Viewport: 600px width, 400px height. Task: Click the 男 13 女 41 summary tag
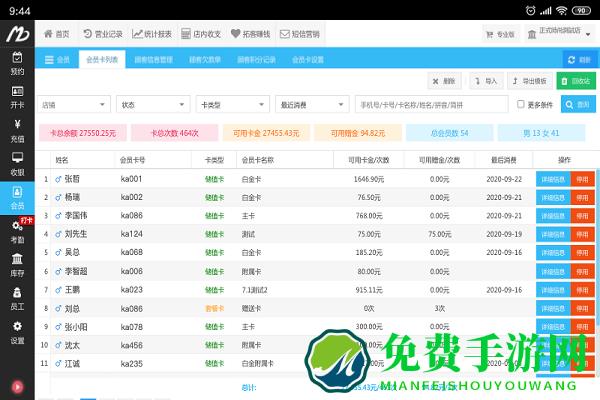(x=541, y=133)
